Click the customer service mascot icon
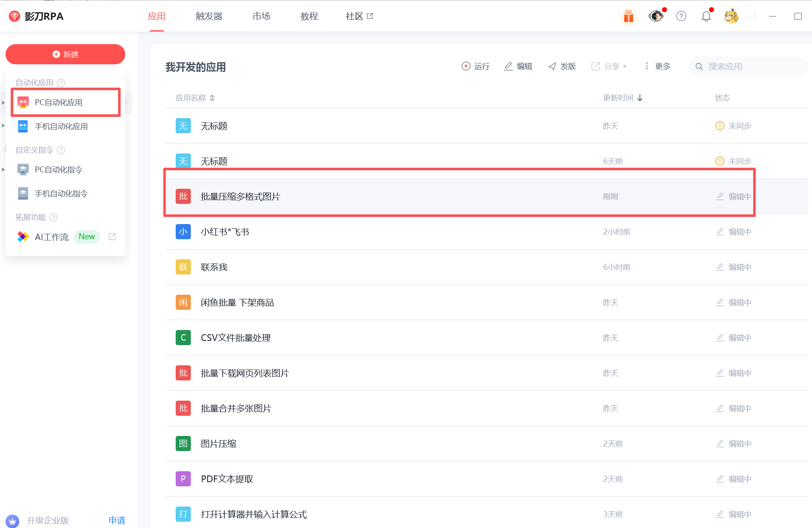Viewport: 812px width, 528px height. [x=655, y=16]
